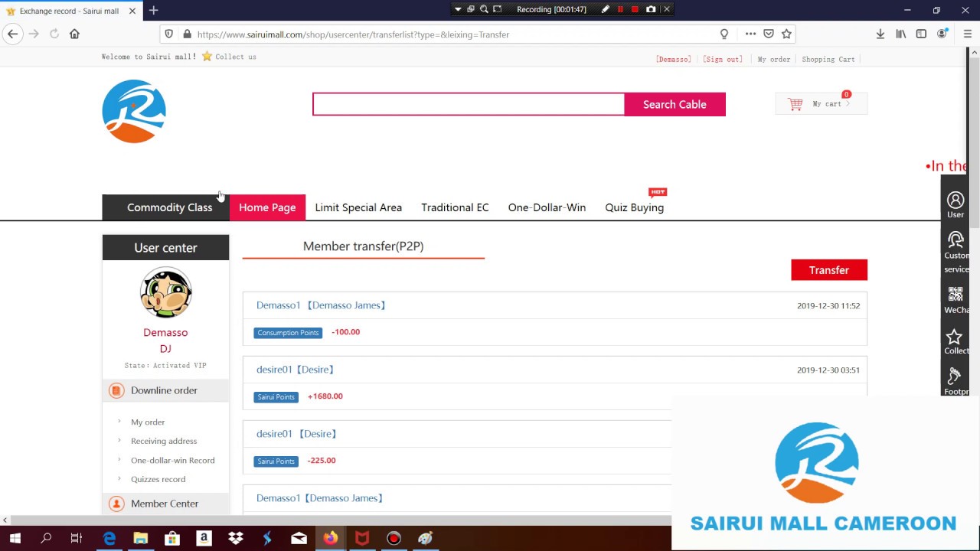Expand the Member Center section
Image resolution: width=980 pixels, height=551 pixels.
pyautogui.click(x=165, y=504)
